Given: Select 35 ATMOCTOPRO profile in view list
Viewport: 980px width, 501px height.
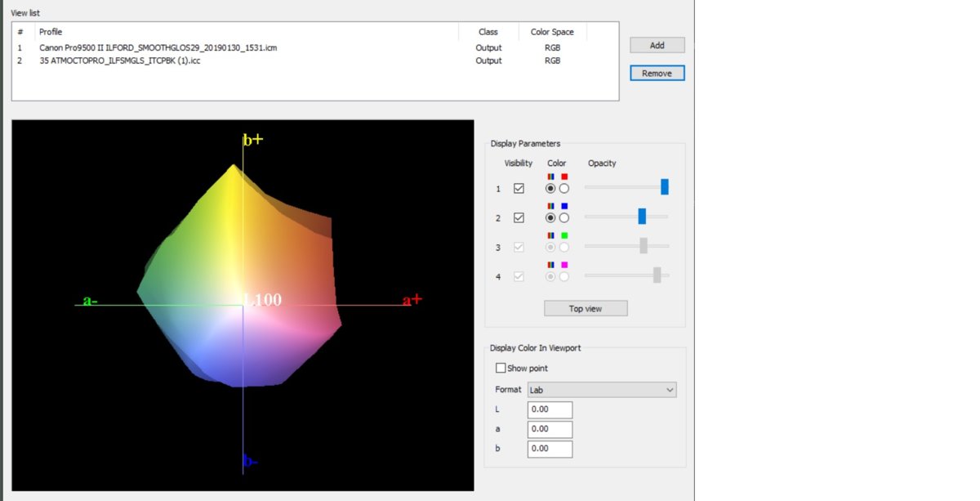Looking at the screenshot, I should coord(120,60).
